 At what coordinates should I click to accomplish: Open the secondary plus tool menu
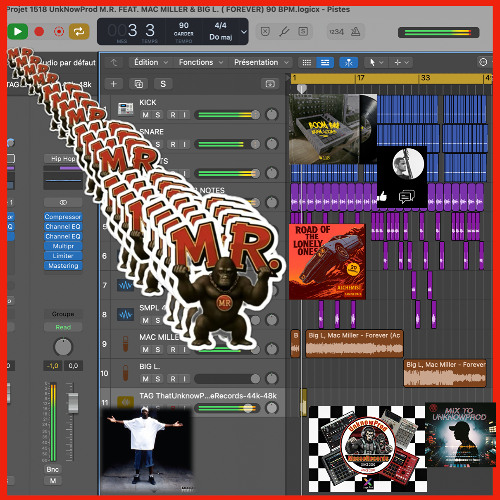[402, 62]
